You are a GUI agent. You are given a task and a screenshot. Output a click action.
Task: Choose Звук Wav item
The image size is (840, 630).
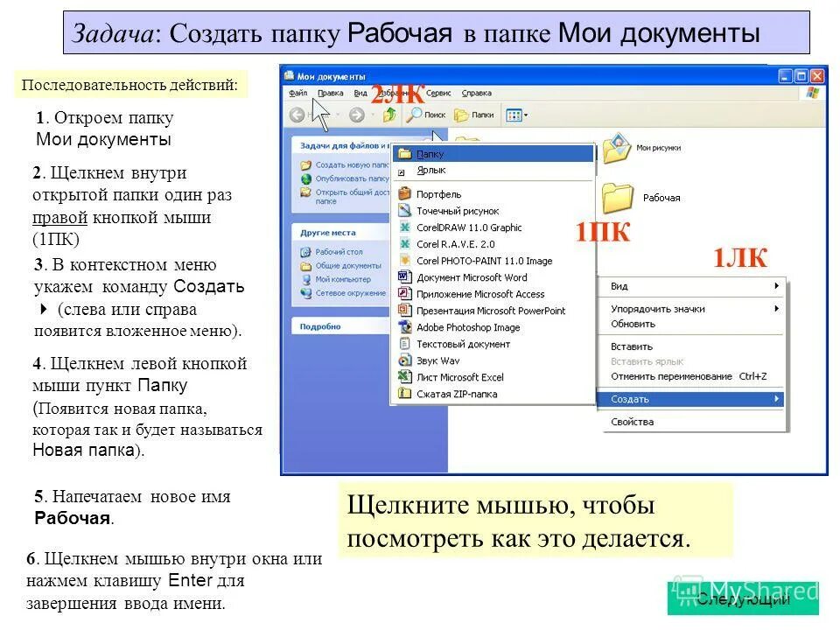coord(493,360)
